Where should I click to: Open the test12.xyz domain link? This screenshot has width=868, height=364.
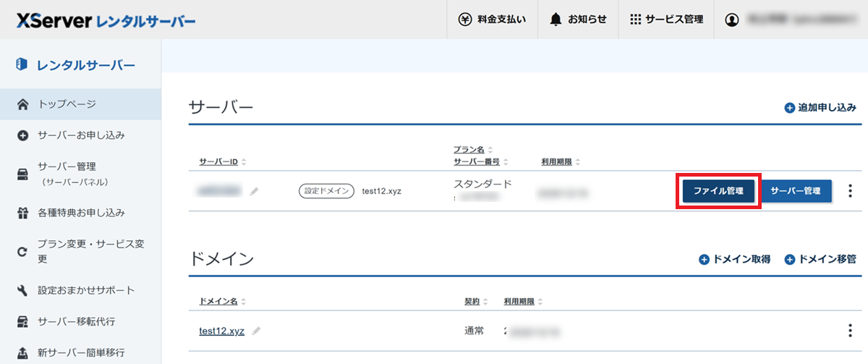[x=221, y=331]
